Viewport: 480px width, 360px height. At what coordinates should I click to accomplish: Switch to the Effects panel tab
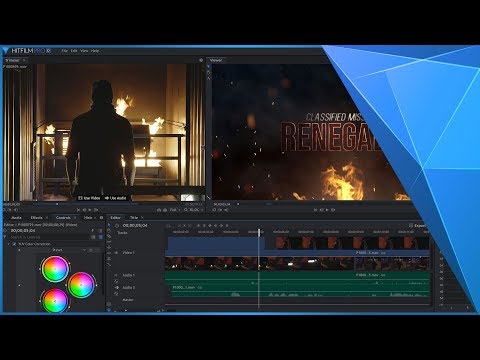pos(36,218)
